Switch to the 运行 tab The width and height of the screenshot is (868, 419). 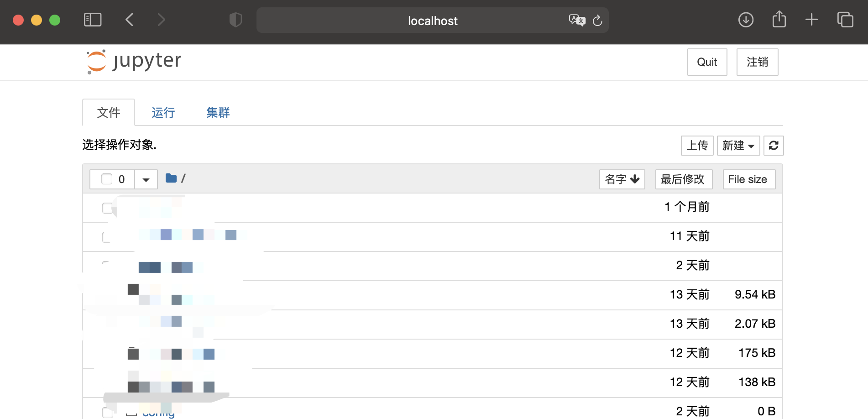coord(163,113)
